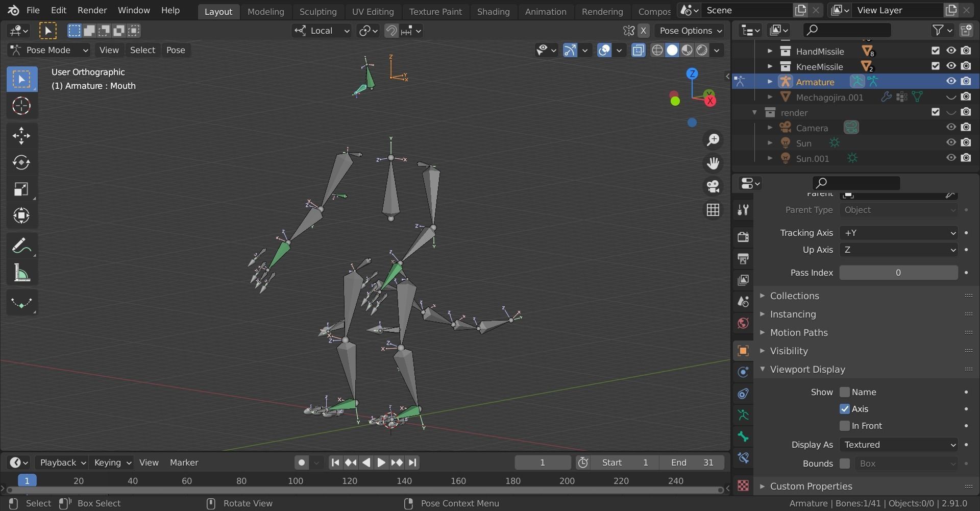
Task: Choose the Move tool
Action: tap(21, 135)
